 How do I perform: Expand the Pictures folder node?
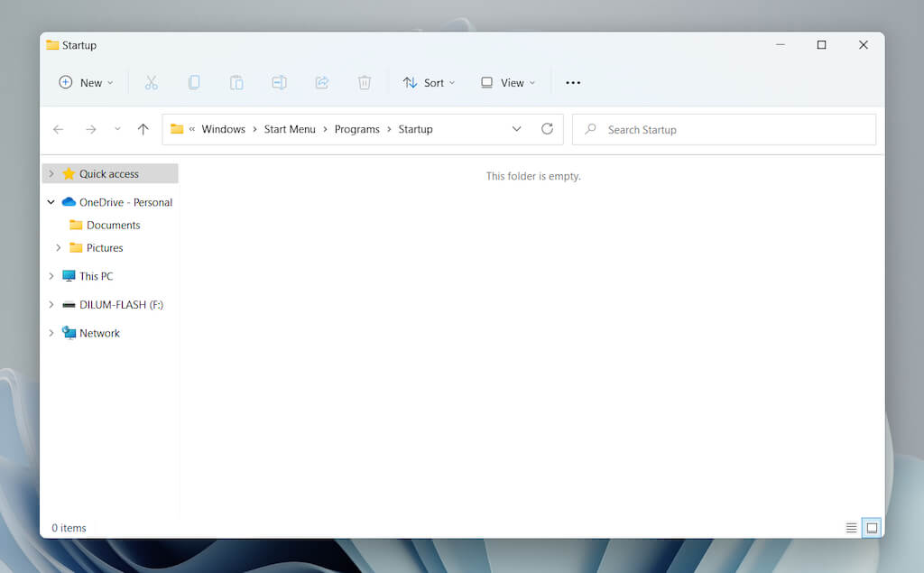(59, 247)
